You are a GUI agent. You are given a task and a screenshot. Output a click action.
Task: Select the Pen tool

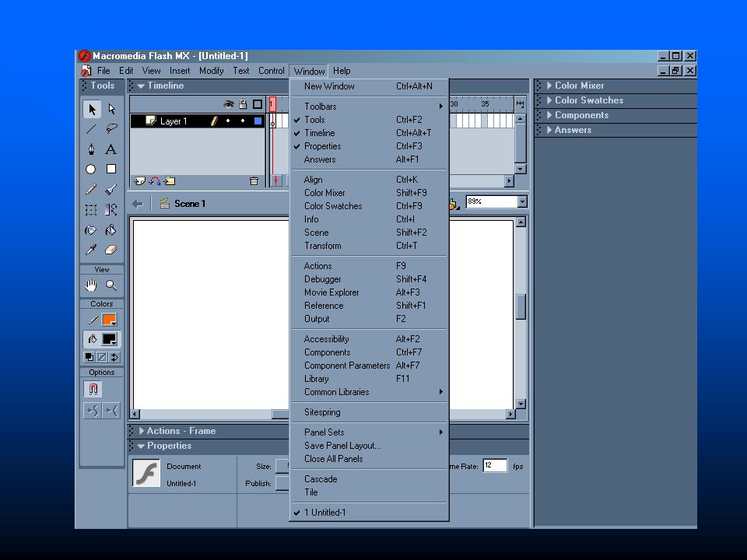point(91,149)
